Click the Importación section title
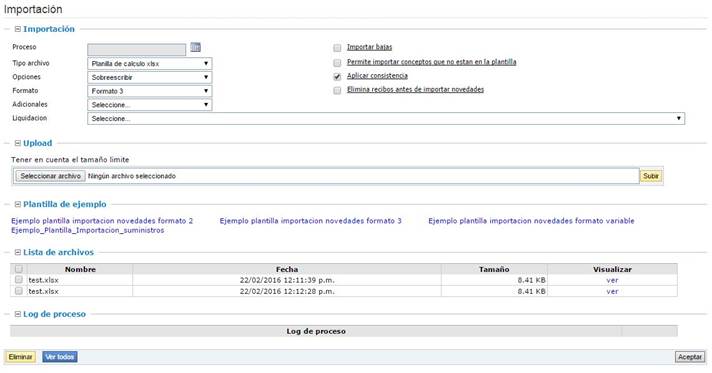 pos(49,29)
